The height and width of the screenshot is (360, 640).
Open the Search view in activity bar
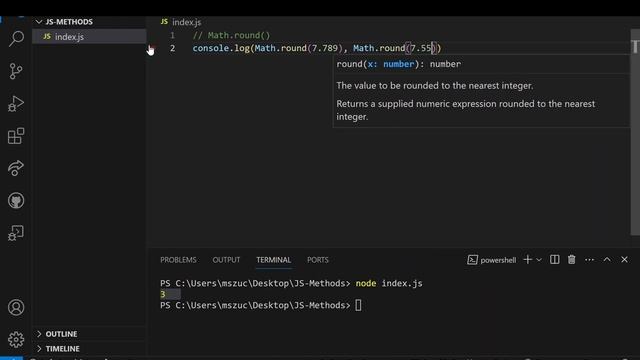pyautogui.click(x=16, y=39)
